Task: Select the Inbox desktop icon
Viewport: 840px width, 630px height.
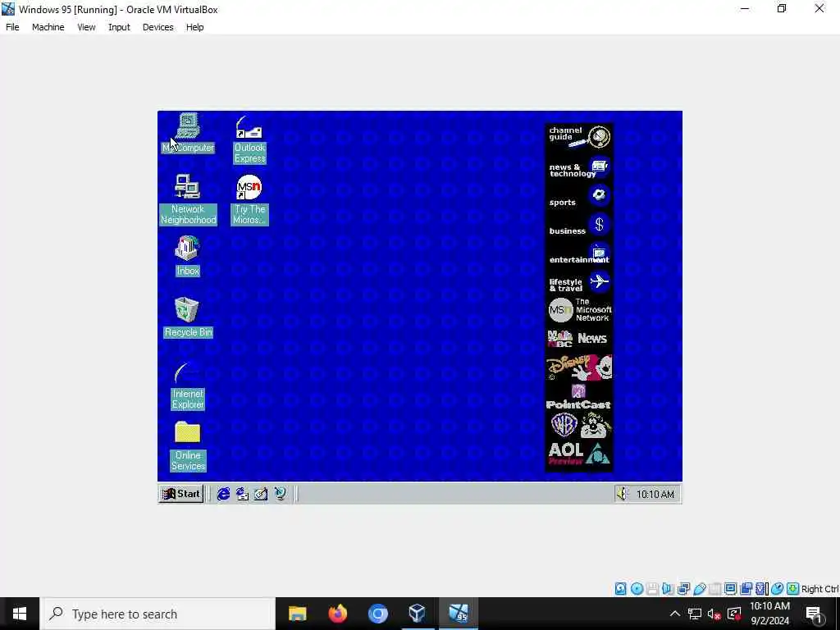Action: point(188,256)
